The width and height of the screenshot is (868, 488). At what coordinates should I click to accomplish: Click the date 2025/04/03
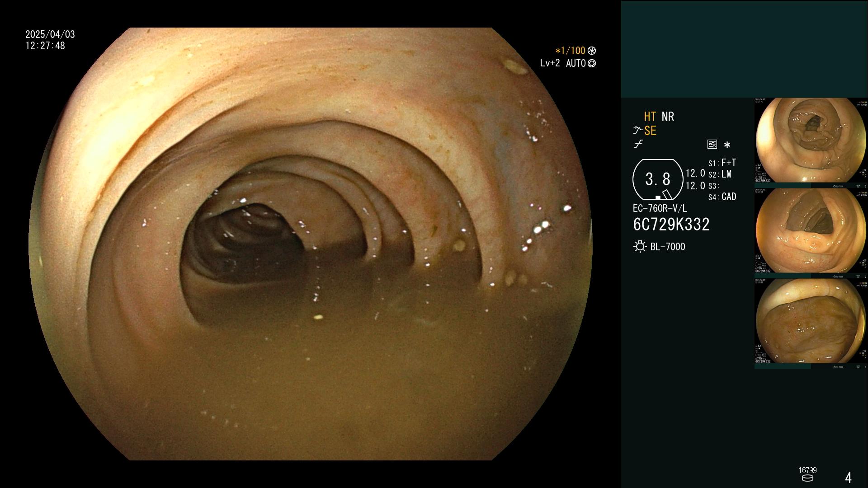point(50,34)
